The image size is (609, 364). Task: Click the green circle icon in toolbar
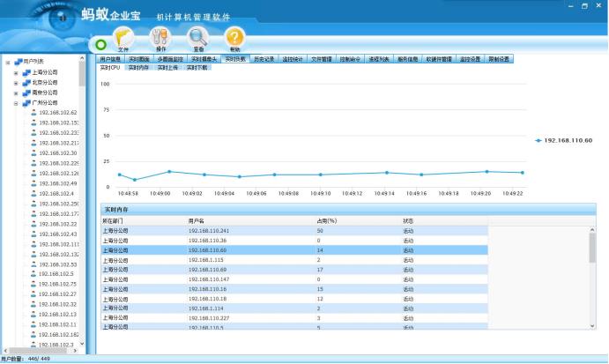click(101, 43)
